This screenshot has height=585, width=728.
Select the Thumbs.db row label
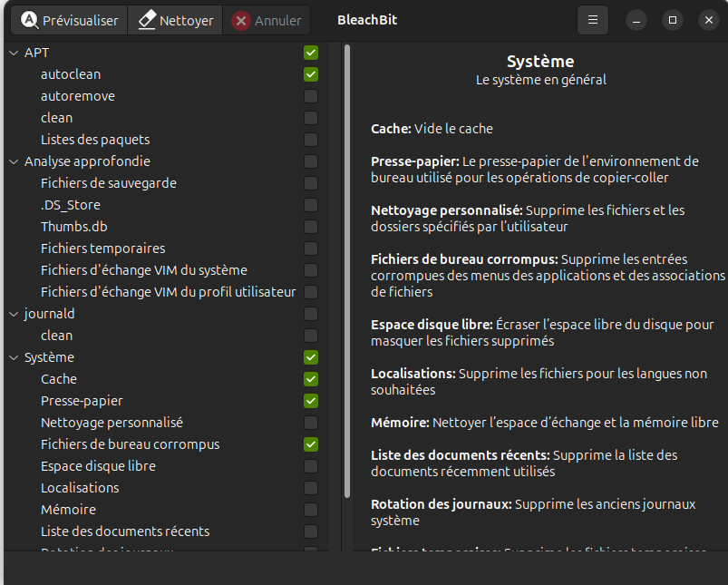click(x=73, y=227)
